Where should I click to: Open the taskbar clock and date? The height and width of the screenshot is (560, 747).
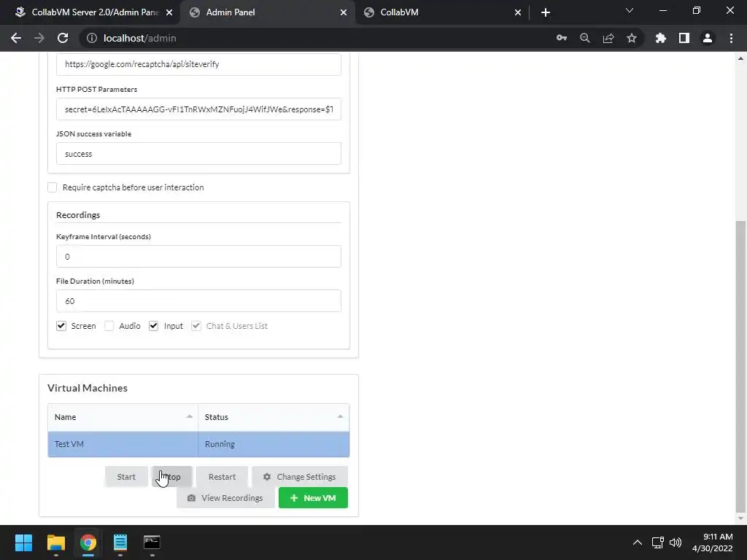[x=712, y=542]
